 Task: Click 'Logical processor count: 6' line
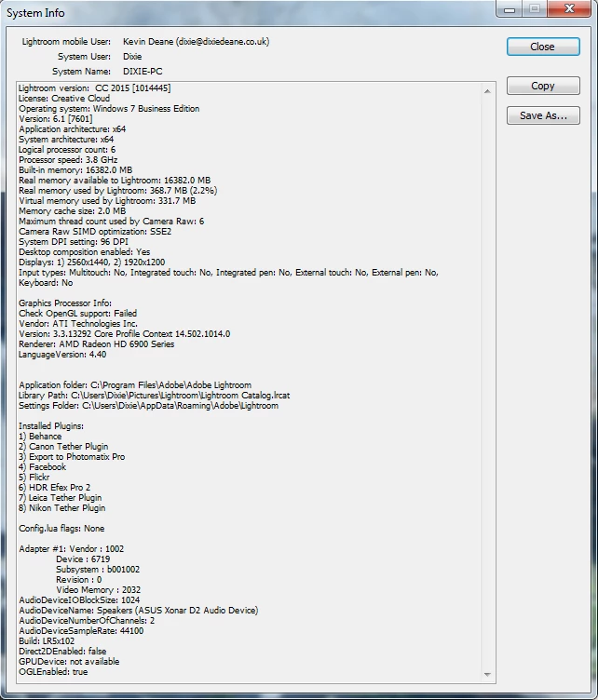click(67, 150)
